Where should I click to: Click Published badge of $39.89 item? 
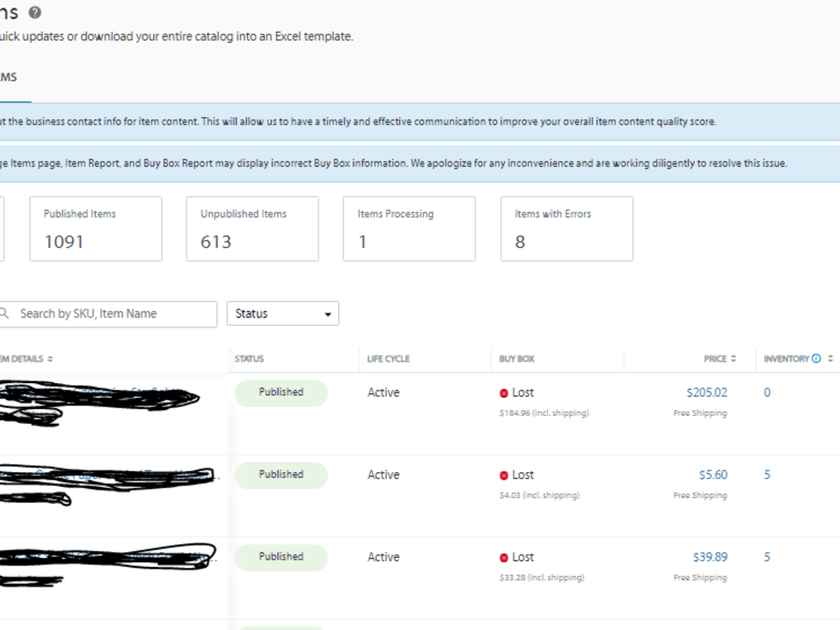281,557
